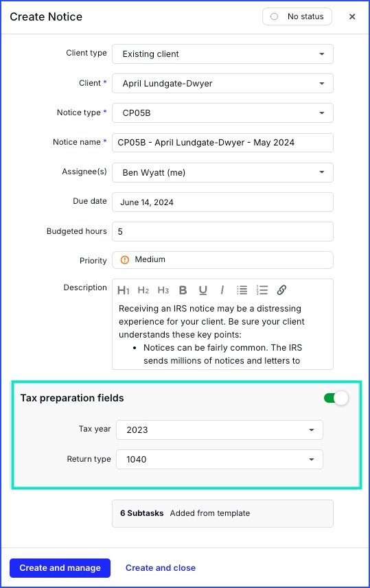Insert numbered list in description
The image size is (370, 588).
[262, 290]
